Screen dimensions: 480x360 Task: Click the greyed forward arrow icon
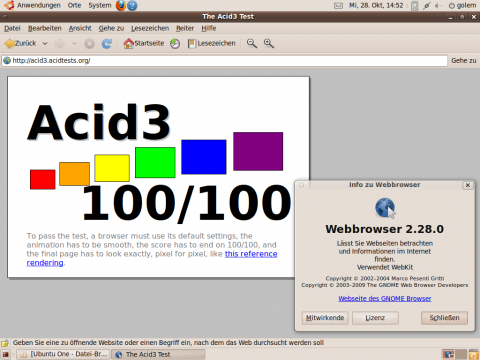click(60, 43)
